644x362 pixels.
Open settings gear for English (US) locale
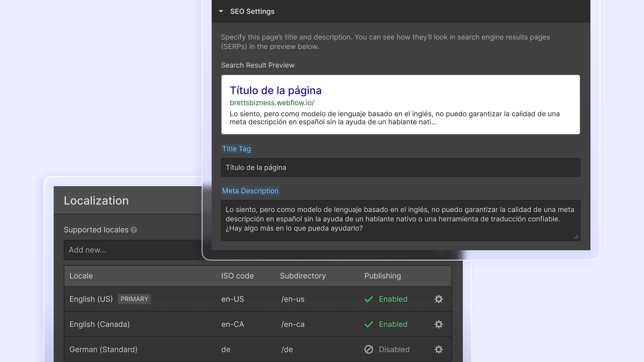[x=439, y=299]
